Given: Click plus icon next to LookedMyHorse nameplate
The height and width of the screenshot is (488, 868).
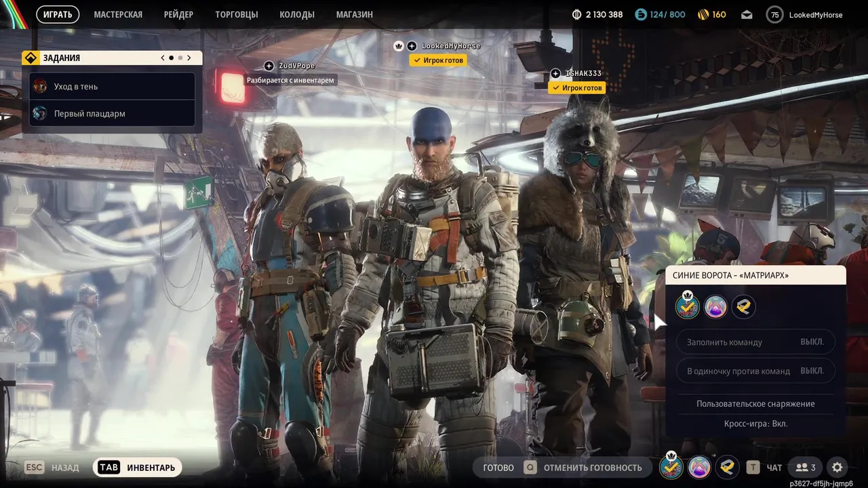Looking at the screenshot, I should coord(412,46).
